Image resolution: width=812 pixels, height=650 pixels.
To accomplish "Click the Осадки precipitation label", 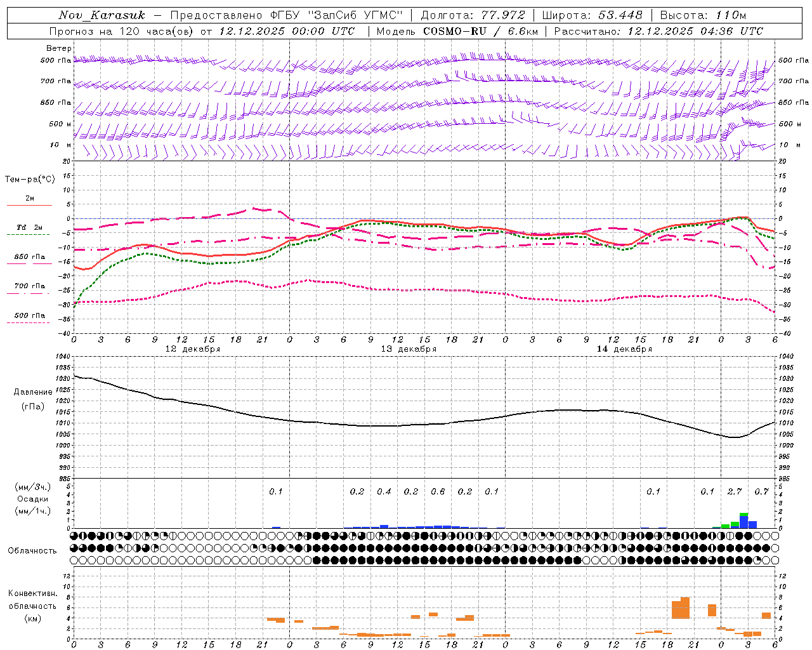I will point(33,499).
